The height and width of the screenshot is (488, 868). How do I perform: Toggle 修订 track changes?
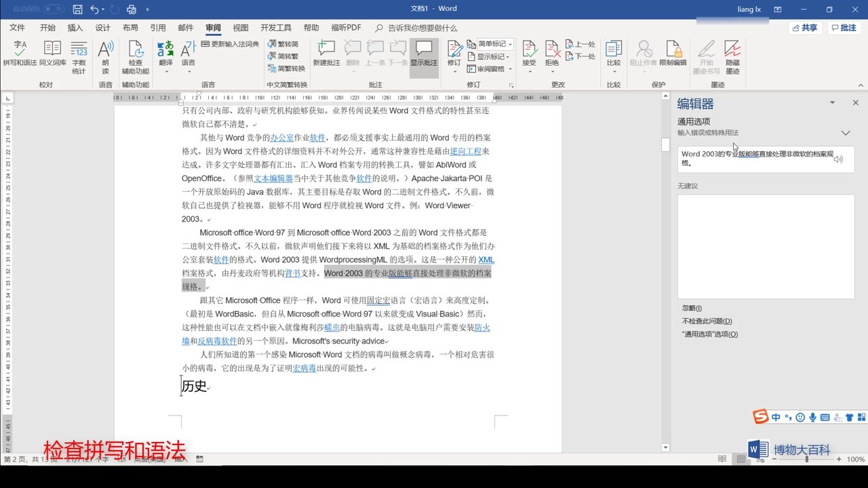[x=454, y=57]
